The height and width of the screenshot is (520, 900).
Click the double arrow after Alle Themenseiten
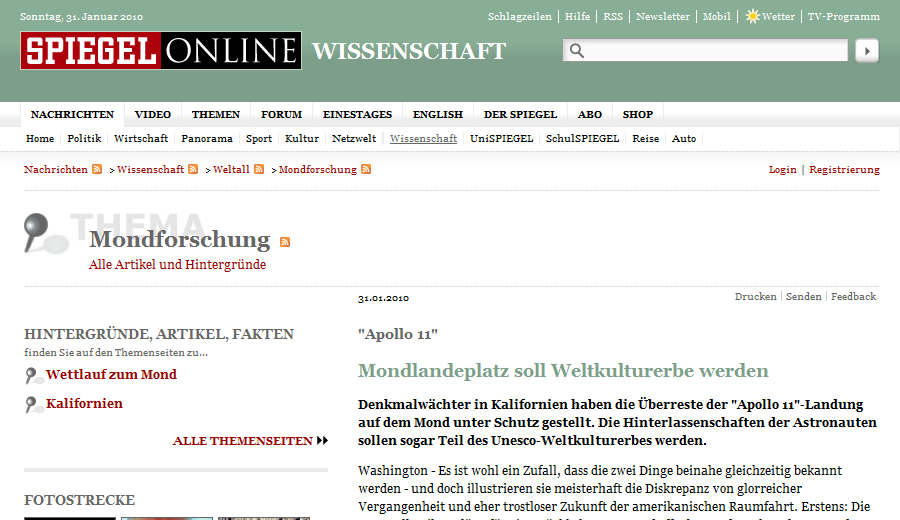point(323,440)
